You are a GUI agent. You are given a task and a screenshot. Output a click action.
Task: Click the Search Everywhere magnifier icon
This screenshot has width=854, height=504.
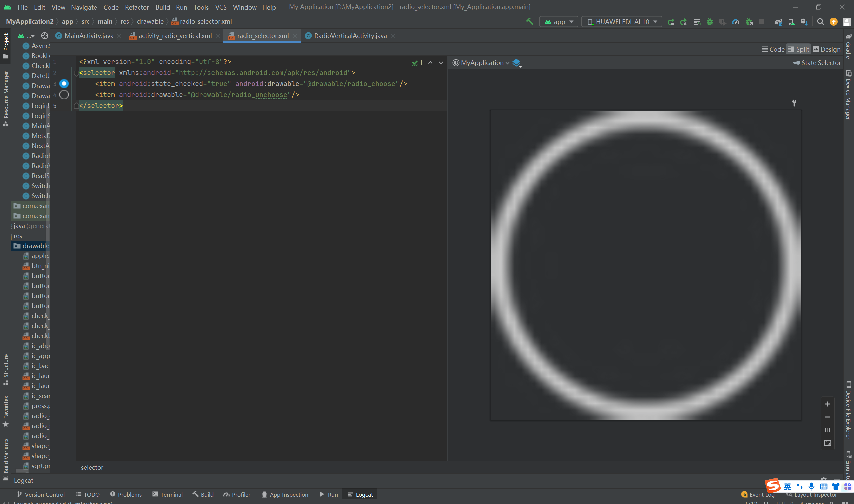pos(820,22)
